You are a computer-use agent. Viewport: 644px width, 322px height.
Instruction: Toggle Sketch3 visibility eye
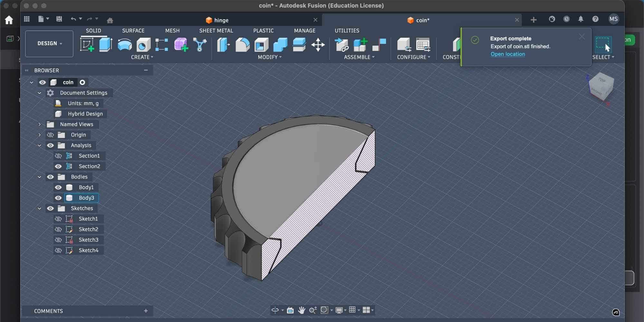click(x=58, y=240)
